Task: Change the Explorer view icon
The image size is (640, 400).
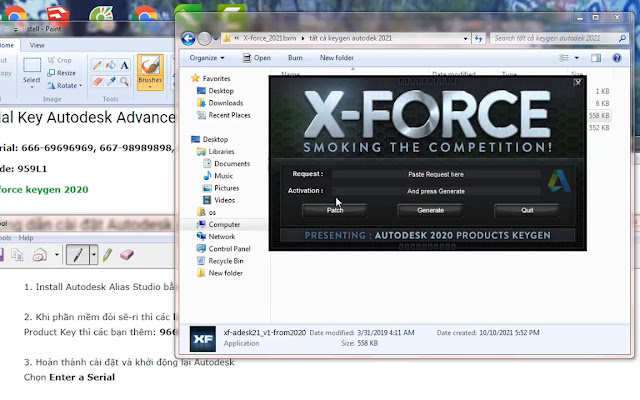Action: tap(564, 58)
